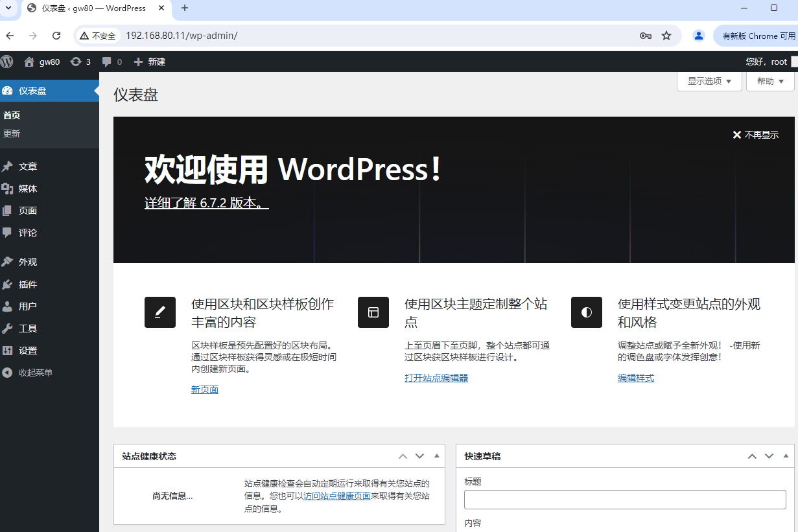Follow the 新页面 link
The height and width of the screenshot is (532, 798).
pos(205,389)
